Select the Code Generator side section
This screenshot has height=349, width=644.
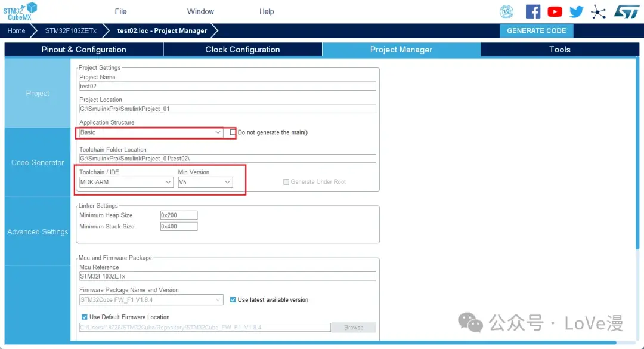point(38,162)
